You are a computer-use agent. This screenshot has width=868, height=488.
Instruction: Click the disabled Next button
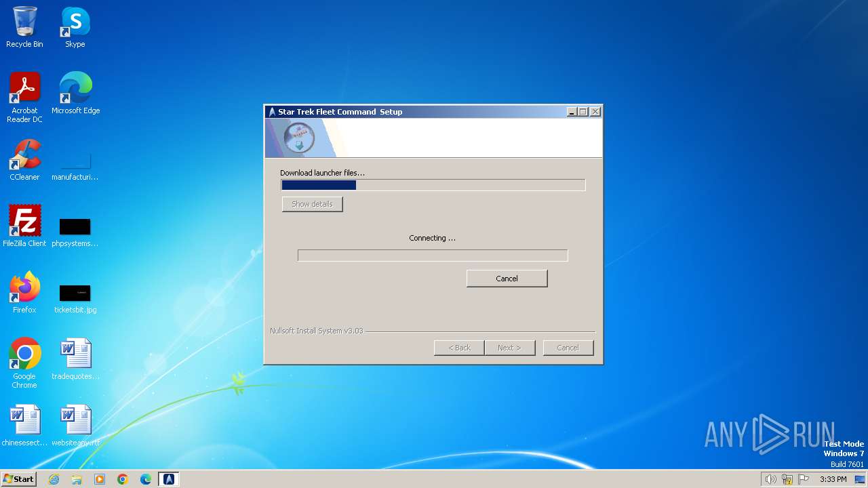pyautogui.click(x=509, y=348)
